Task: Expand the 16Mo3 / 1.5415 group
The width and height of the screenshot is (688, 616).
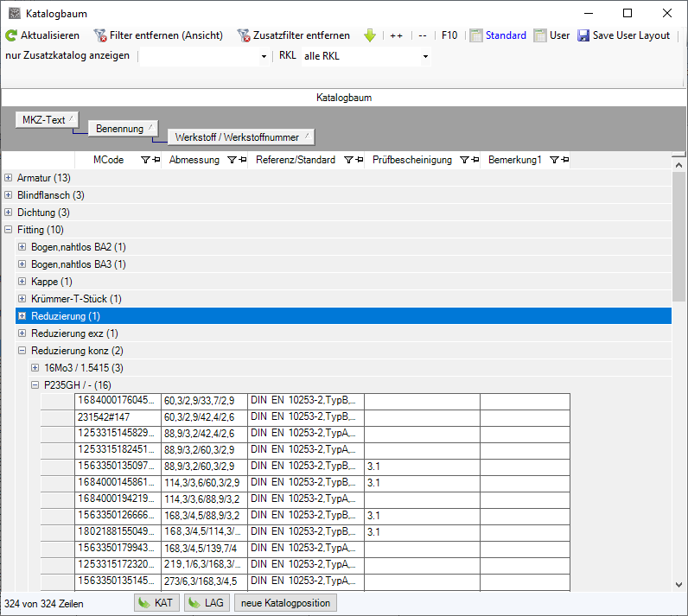Action: (x=35, y=368)
